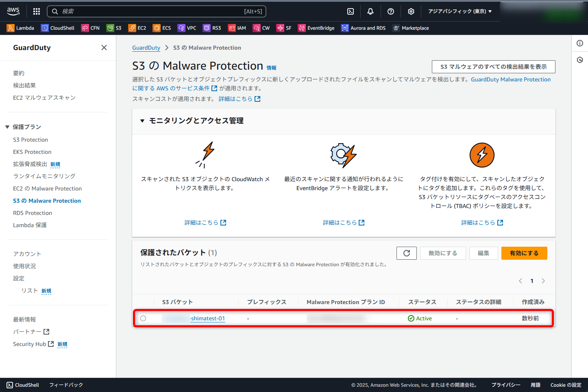Launch CloudShell from the top bar icon
Screen dimensions: 588x392
tap(351, 11)
